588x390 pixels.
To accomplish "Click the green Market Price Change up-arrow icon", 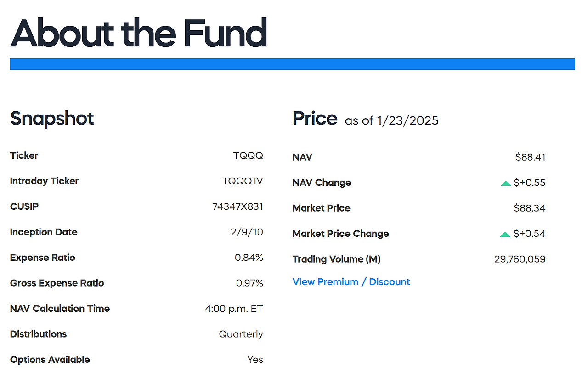I will [x=505, y=234].
